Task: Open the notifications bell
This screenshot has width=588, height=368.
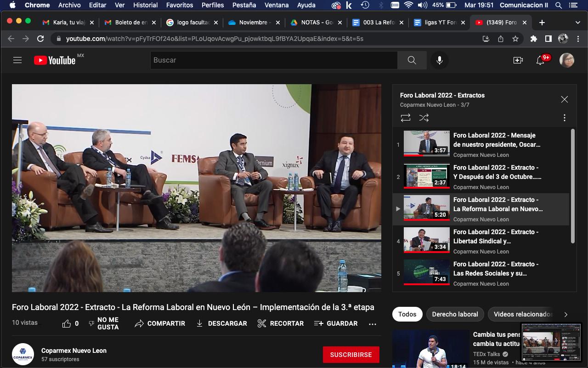Action: coord(541,60)
